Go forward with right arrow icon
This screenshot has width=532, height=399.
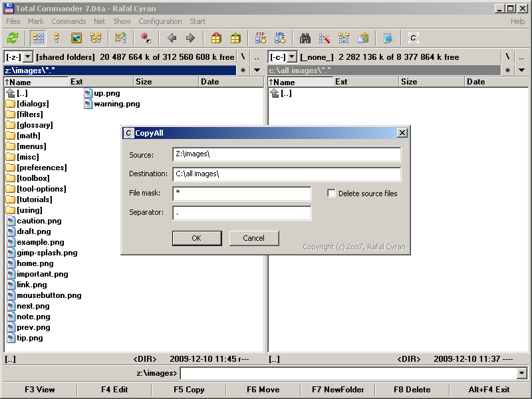point(191,38)
